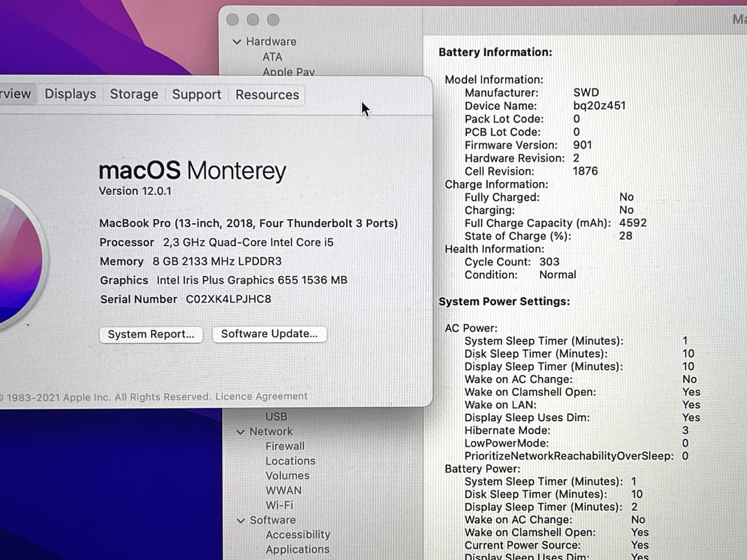The width and height of the screenshot is (747, 560).
Task: Click the System Report button
Action: [x=151, y=334]
